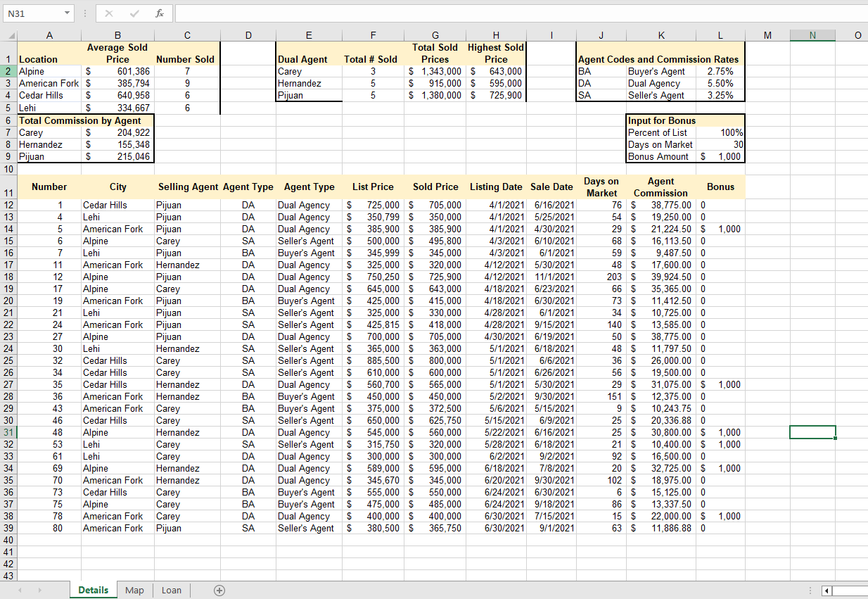Screen dimensions: 868x599
Task: Select the cell containing Bonus Amount value
Action: tap(720, 156)
